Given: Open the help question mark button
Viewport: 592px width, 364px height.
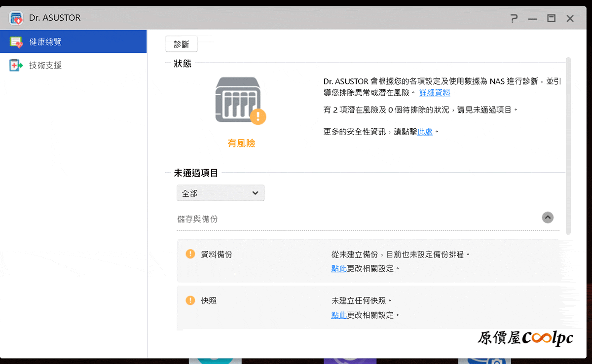Looking at the screenshot, I should (514, 19).
